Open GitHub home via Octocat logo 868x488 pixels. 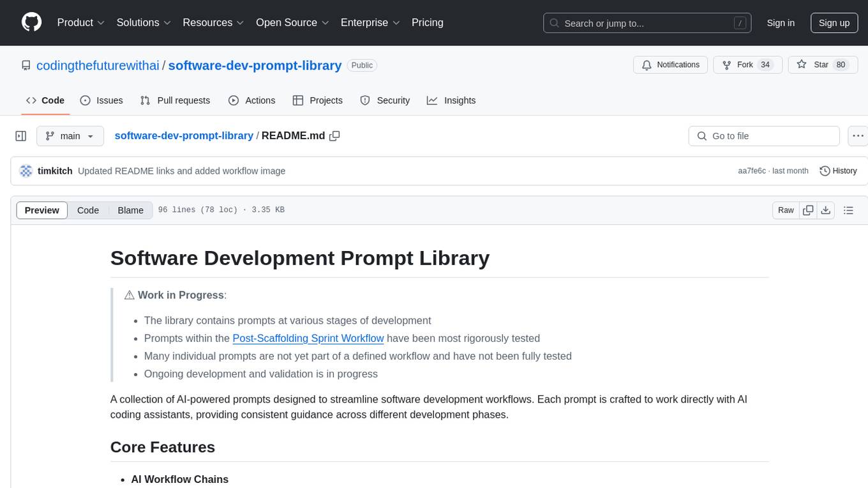click(31, 22)
